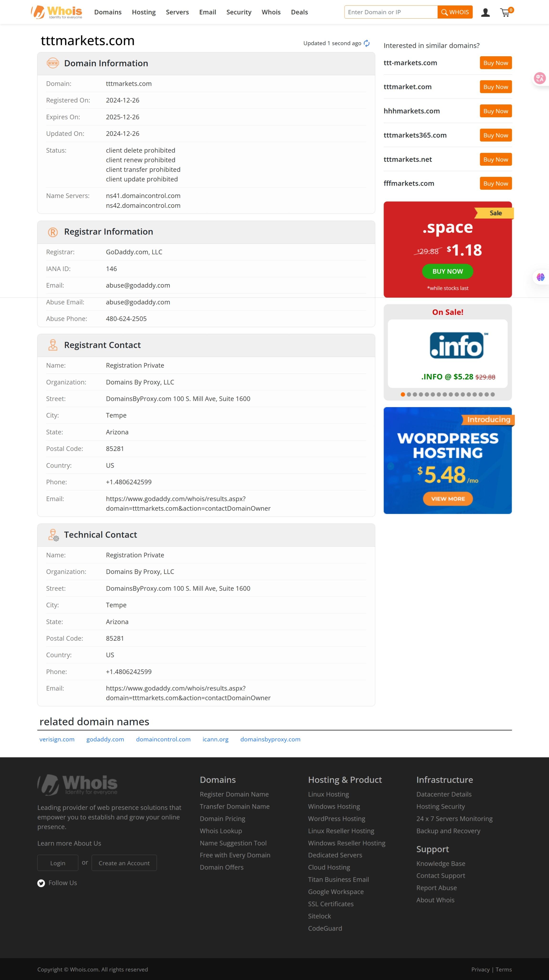Screen dimensions: 549x980
Task: Click the Registrar Information R icon
Action: click(x=53, y=232)
